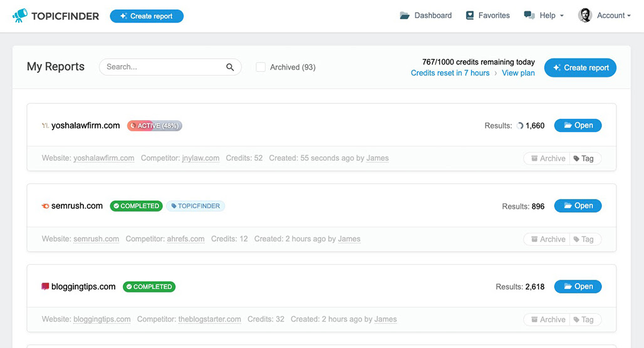
Task: Archive the semrush.com report
Action: coord(548,239)
